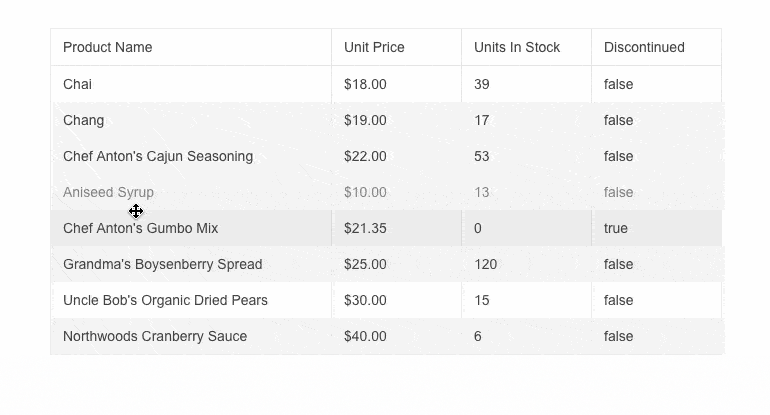Screen dimensions: 770x415
Task: Select Chef Anton's Gumbo Mix row
Action: pyautogui.click(x=141, y=228)
